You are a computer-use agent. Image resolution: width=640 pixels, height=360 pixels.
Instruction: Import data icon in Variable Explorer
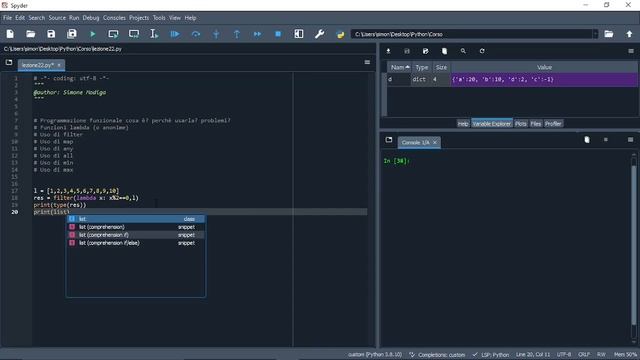point(388,51)
